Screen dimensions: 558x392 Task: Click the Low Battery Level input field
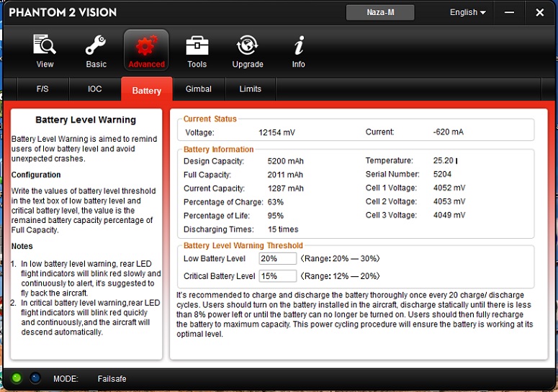[277, 259]
